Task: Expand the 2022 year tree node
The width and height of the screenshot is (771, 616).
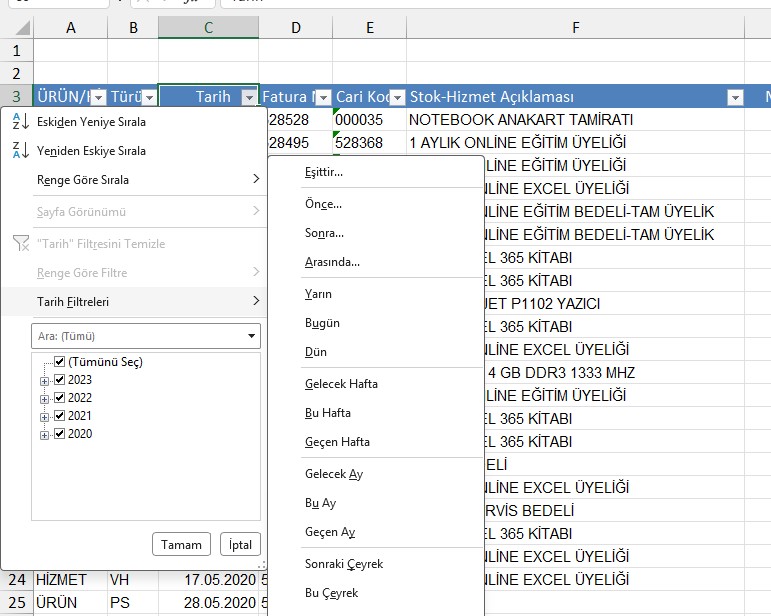Action: [44, 398]
